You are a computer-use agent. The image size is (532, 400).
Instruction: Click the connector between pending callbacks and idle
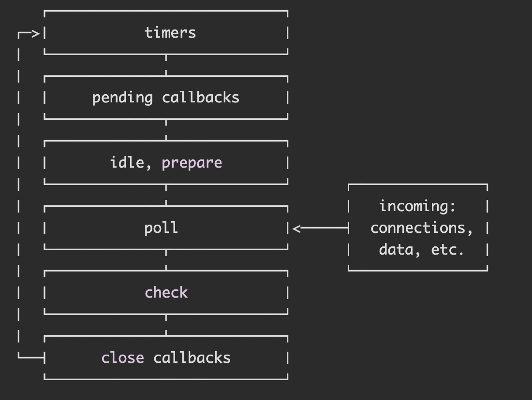click(166, 129)
